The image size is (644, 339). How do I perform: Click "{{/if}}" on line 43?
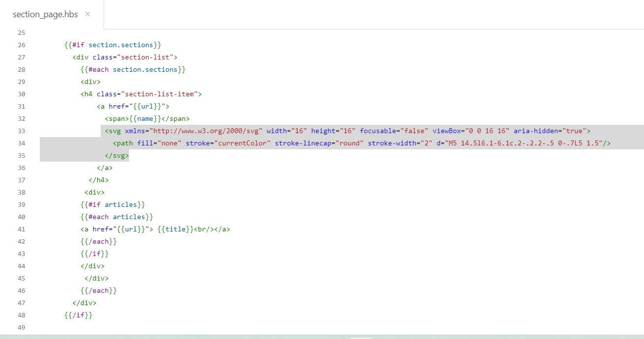click(x=95, y=254)
